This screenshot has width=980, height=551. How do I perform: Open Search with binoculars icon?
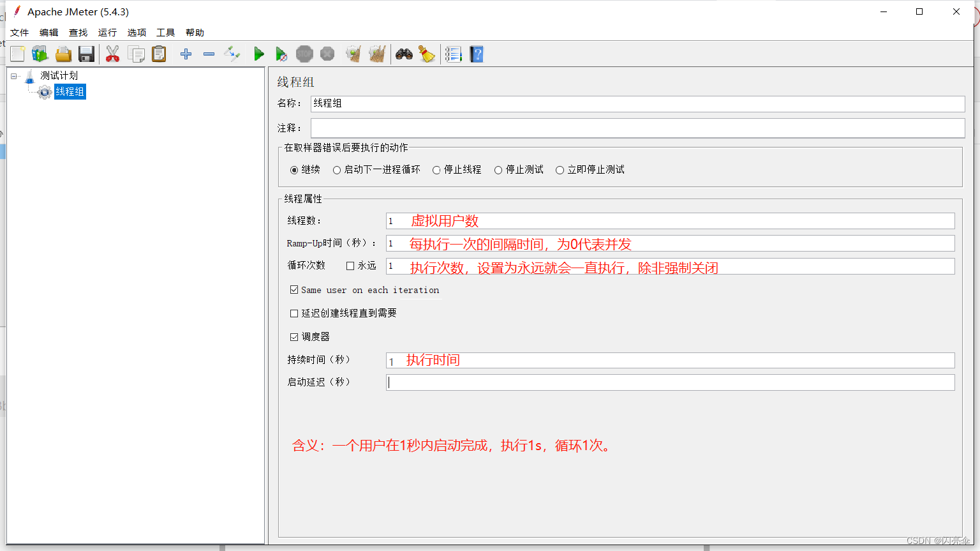tap(404, 54)
